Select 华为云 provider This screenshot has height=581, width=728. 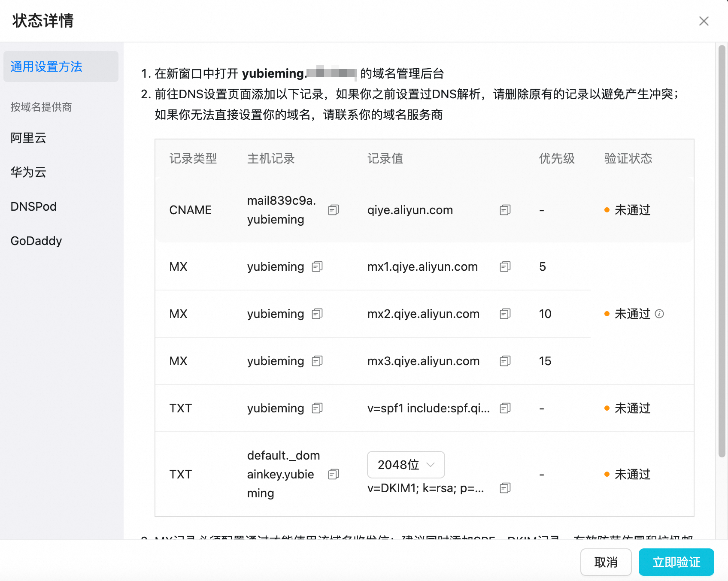[28, 172]
